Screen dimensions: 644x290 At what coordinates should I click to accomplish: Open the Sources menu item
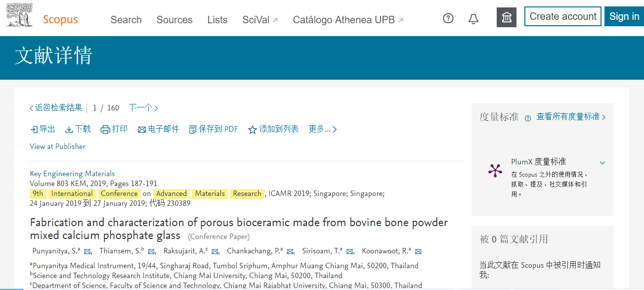click(174, 20)
